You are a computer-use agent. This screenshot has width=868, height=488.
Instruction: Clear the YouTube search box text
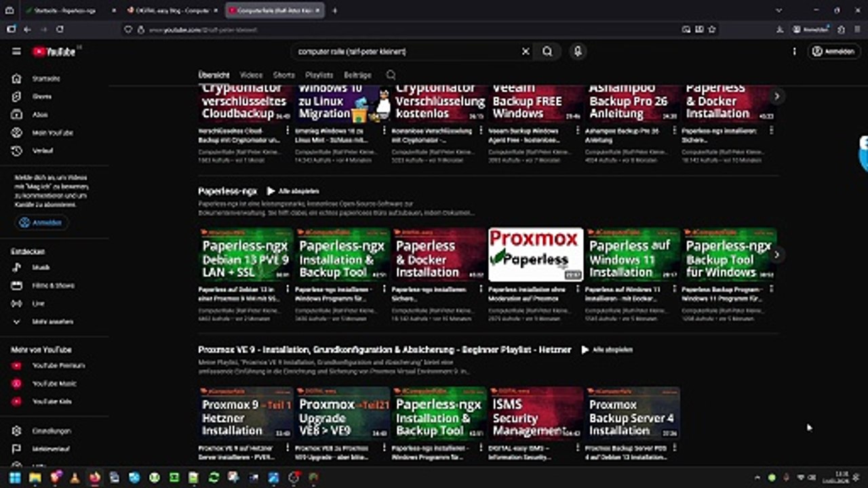[x=526, y=52]
